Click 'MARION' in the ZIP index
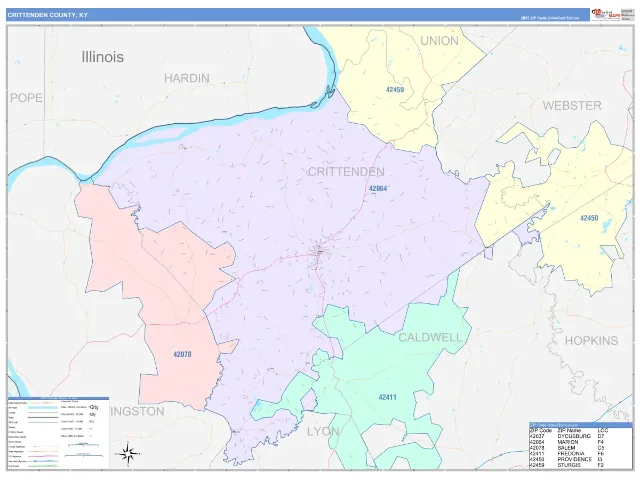Viewport: 640px width, 480px height. point(568,442)
